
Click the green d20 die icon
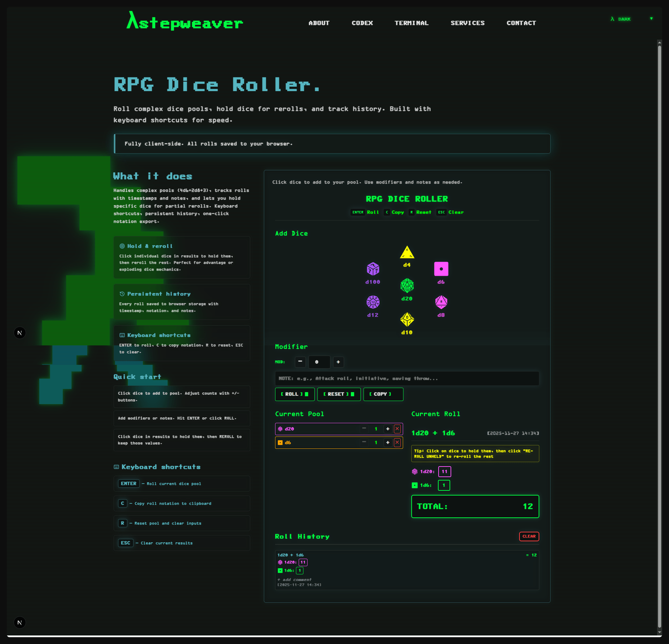pyautogui.click(x=407, y=286)
